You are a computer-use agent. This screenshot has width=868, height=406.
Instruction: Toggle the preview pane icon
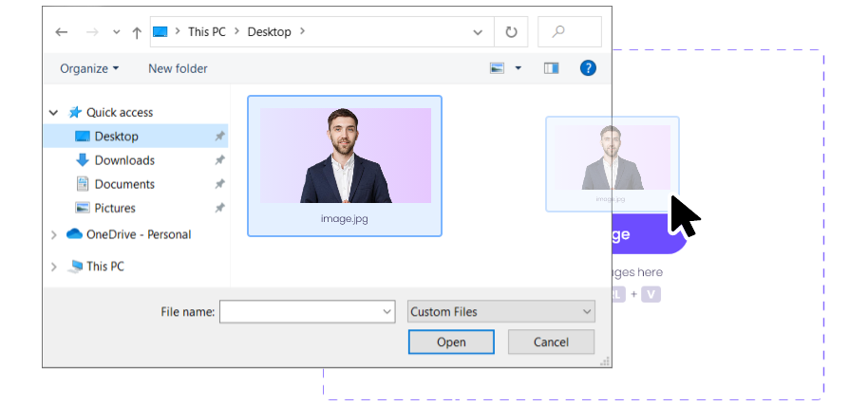[x=551, y=68]
